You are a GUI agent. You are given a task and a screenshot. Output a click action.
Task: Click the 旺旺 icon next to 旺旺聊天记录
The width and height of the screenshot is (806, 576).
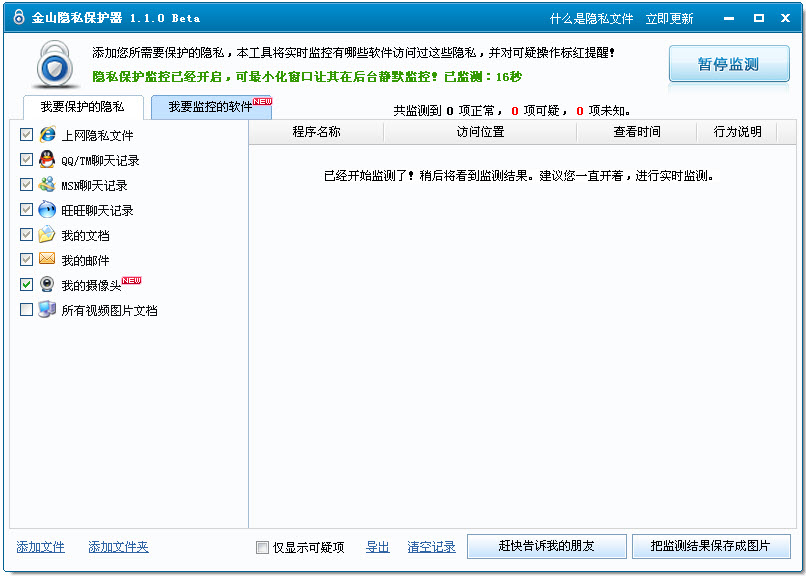click(x=47, y=209)
